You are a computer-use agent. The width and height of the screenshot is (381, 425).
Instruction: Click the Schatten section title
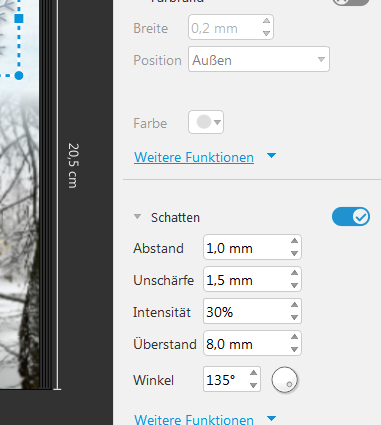[175, 217]
